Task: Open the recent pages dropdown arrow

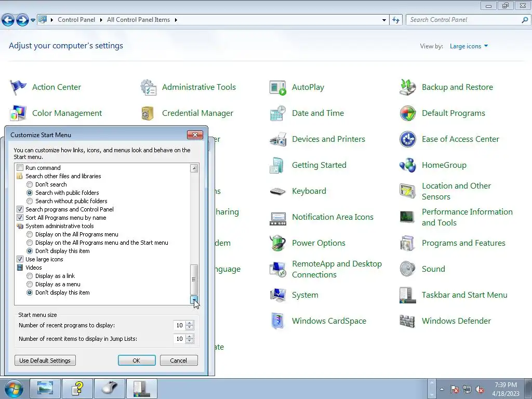Action: (33, 20)
